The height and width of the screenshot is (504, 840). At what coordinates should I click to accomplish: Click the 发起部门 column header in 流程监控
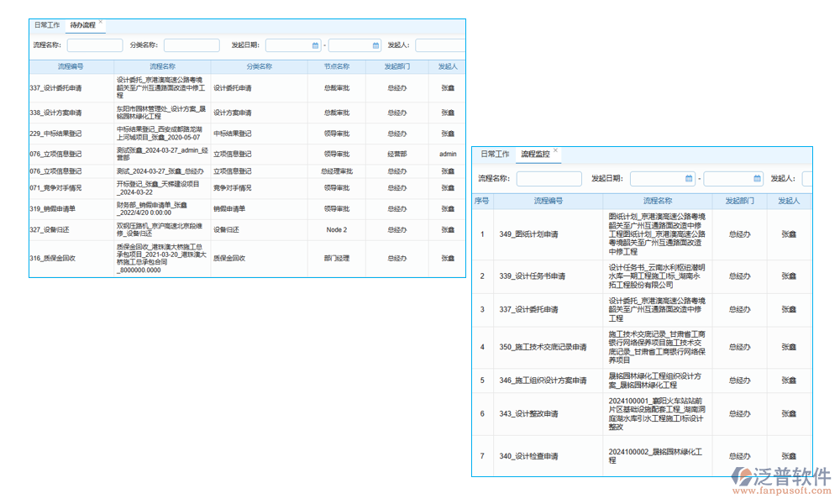click(x=740, y=199)
